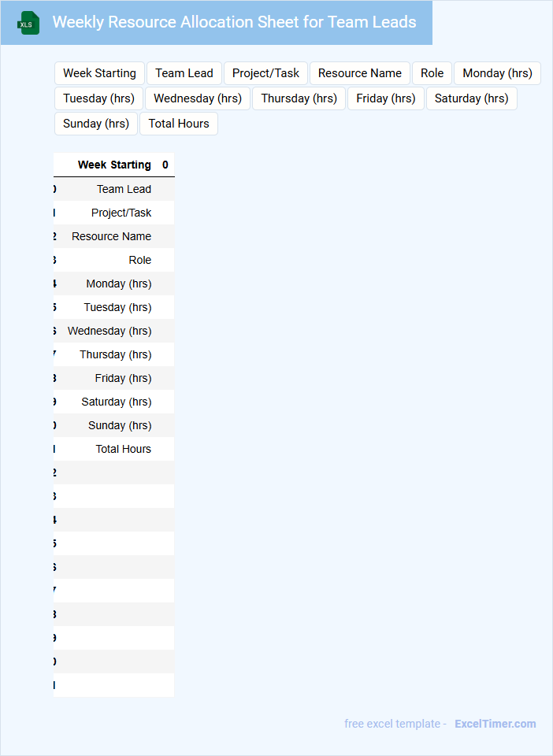This screenshot has height=756, width=553.
Task: Click the Resource Name table cell
Action: 111,236
